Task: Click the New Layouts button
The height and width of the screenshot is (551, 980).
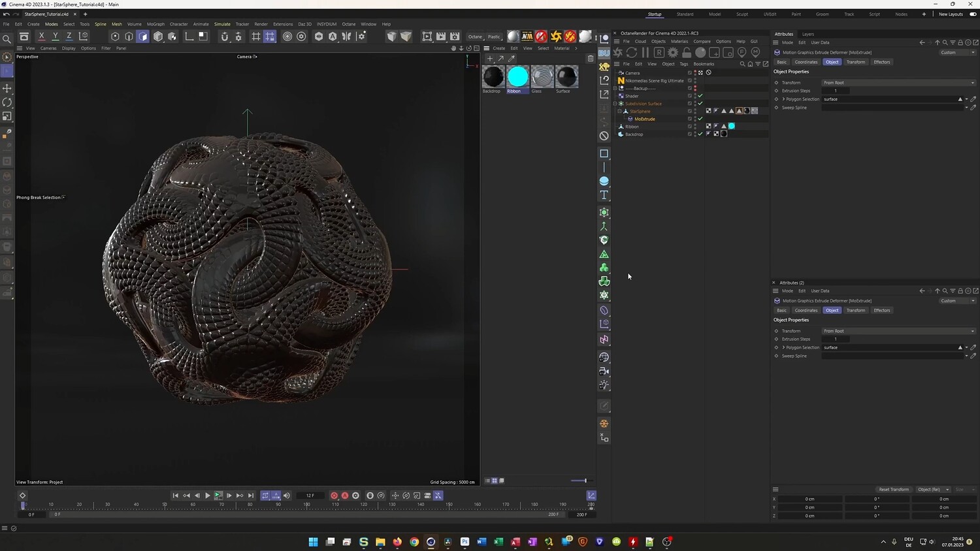Action: [x=951, y=14]
